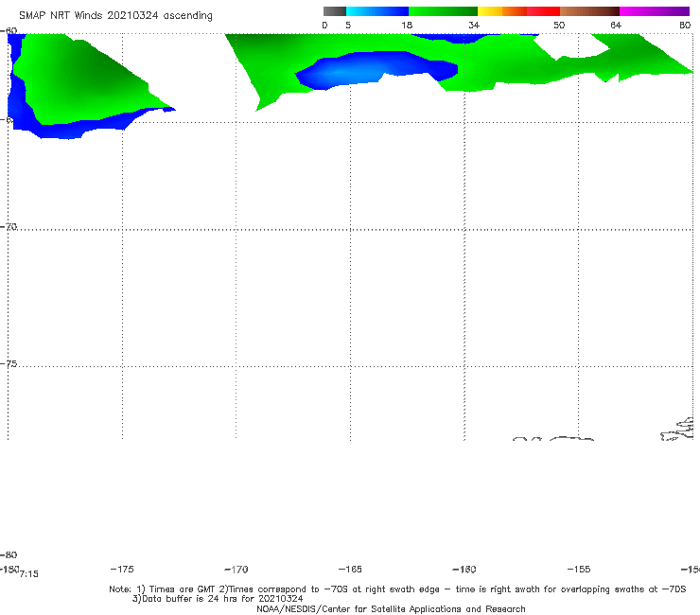Click the white data gap near -155 longitude
The image size is (700, 615).
(571, 45)
